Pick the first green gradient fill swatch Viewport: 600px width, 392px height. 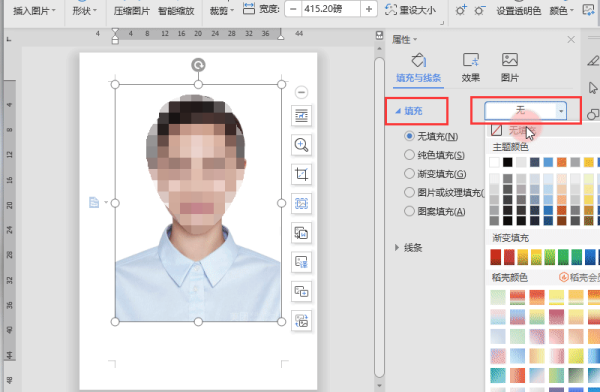[x=549, y=257]
